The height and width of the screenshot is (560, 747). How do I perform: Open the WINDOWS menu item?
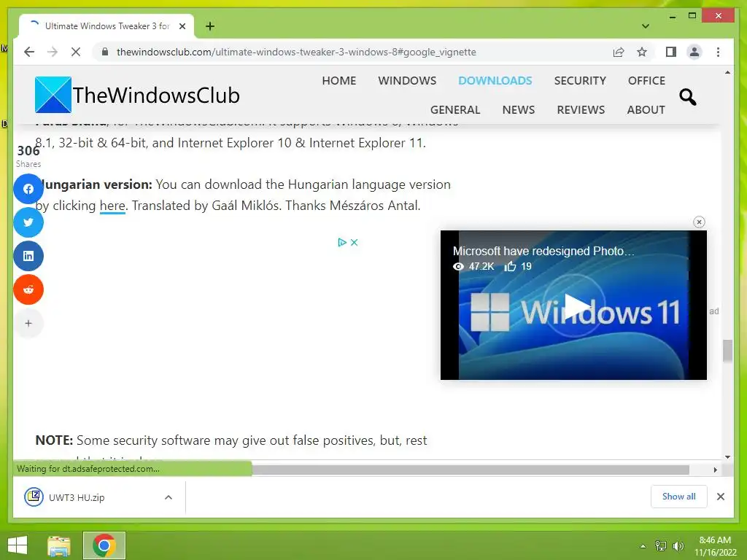(x=407, y=80)
